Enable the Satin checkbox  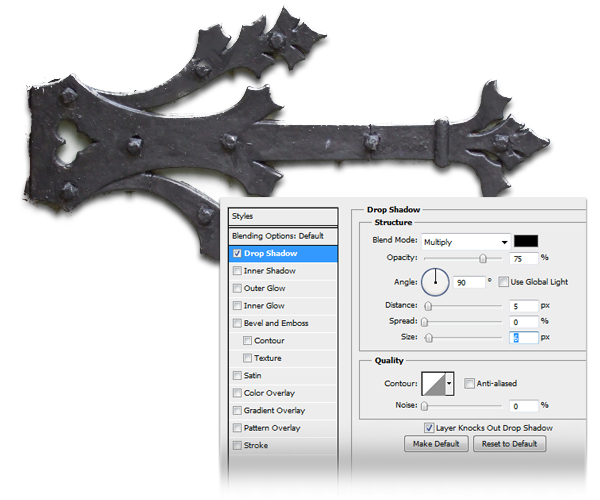pos(237,376)
